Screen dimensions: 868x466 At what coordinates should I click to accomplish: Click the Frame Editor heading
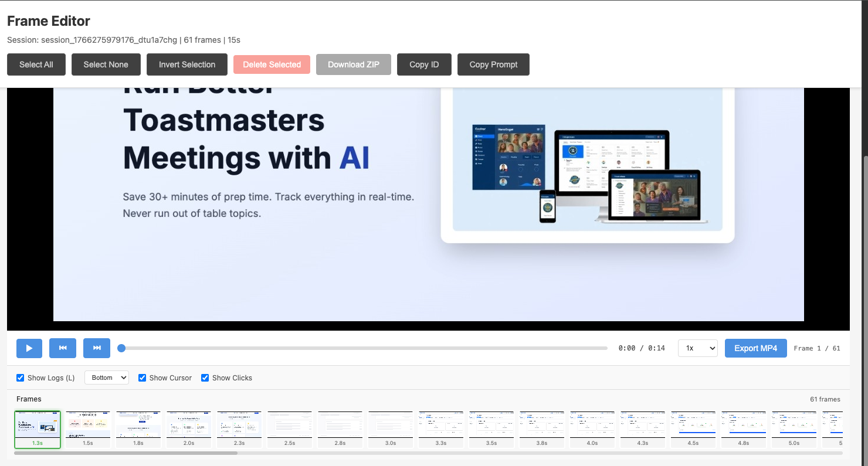point(49,21)
